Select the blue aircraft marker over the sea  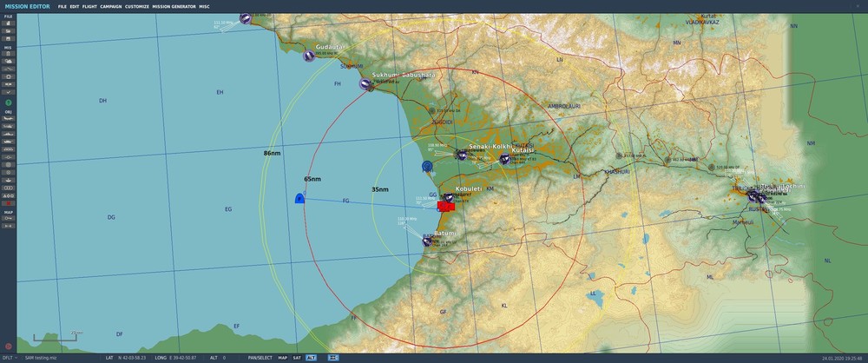(299, 198)
